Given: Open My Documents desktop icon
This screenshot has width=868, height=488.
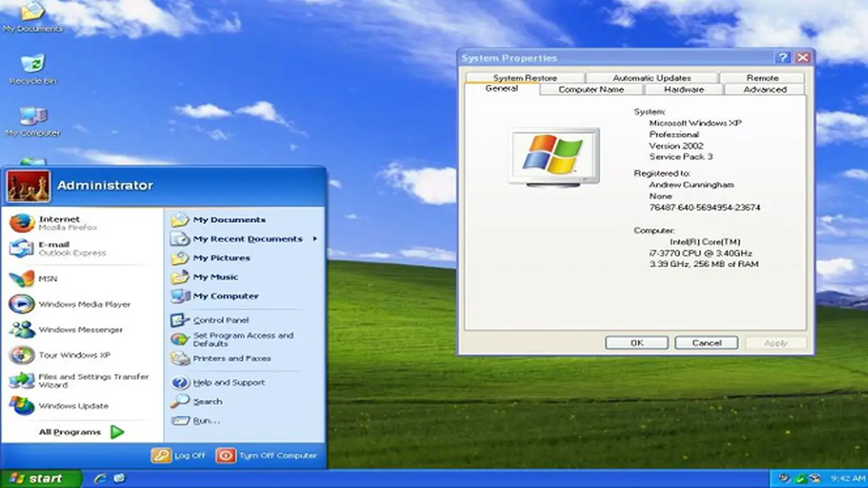Looking at the screenshot, I should [33, 12].
